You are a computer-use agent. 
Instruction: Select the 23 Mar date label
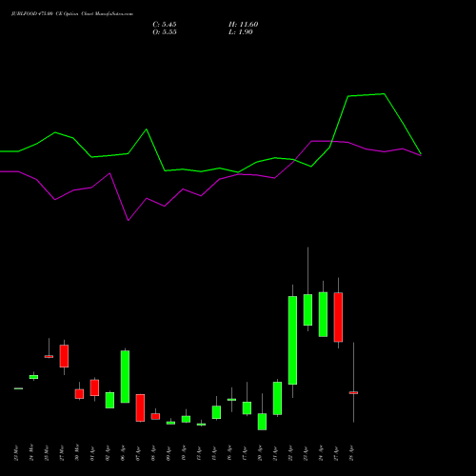(x=16, y=453)
